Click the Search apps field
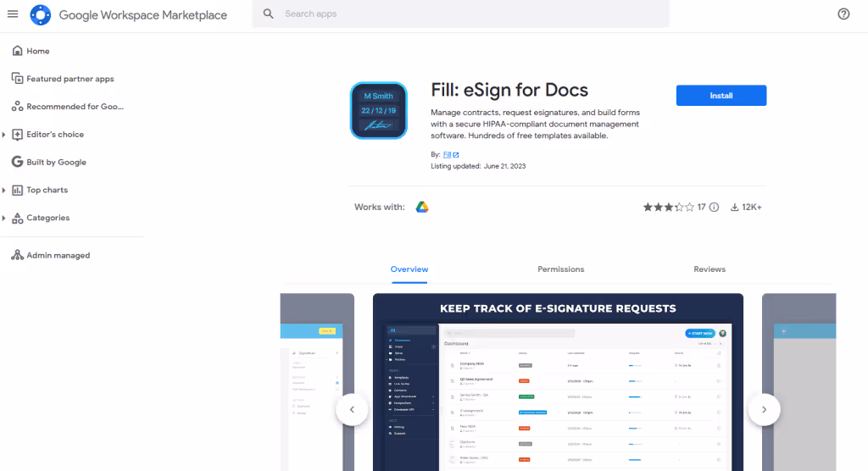This screenshot has width=868, height=471. [x=460, y=14]
